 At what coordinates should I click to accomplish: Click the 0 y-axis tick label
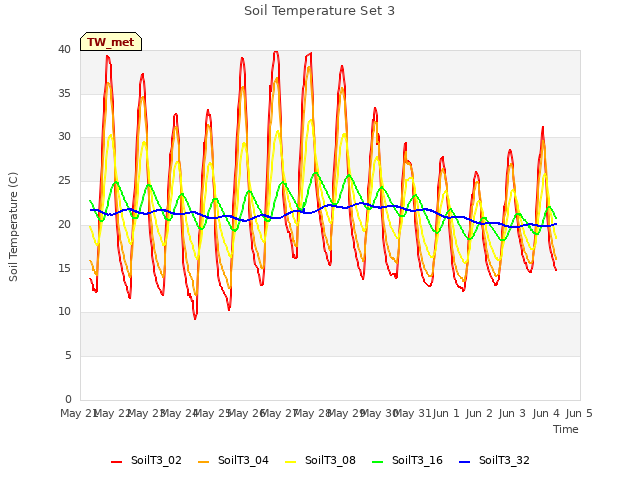[68, 399]
